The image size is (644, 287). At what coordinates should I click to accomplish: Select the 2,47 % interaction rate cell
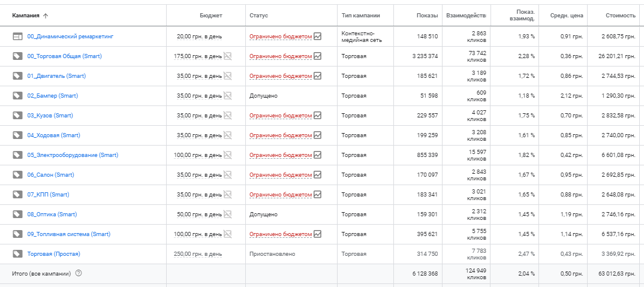click(x=526, y=253)
